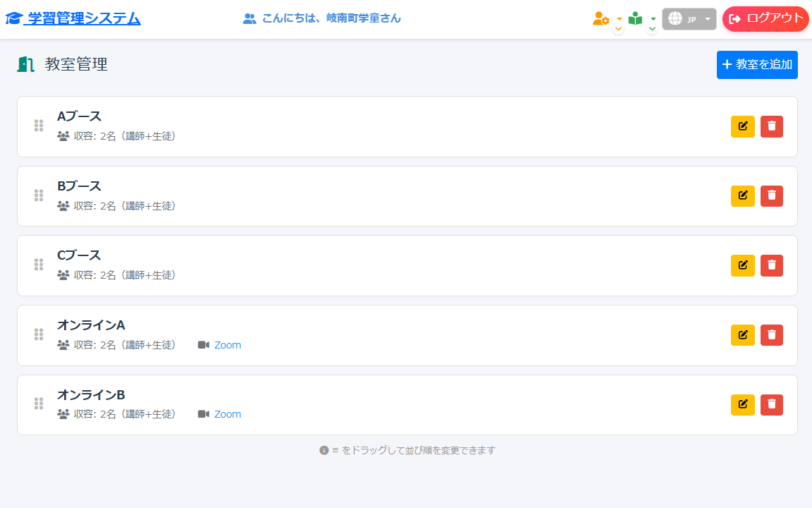The width and height of the screenshot is (812, 508).
Task: Click the drag handle of オンラインA
Action: (x=39, y=334)
